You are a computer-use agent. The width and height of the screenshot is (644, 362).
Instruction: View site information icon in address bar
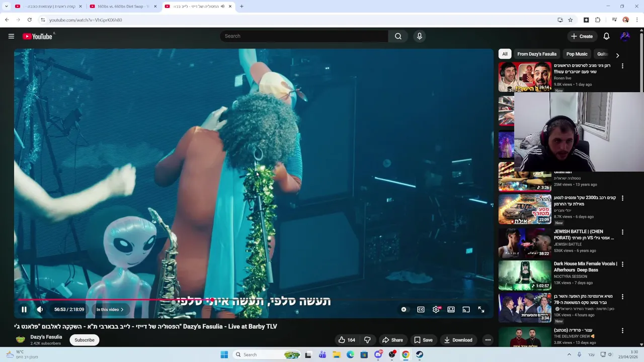pyautogui.click(x=43, y=20)
